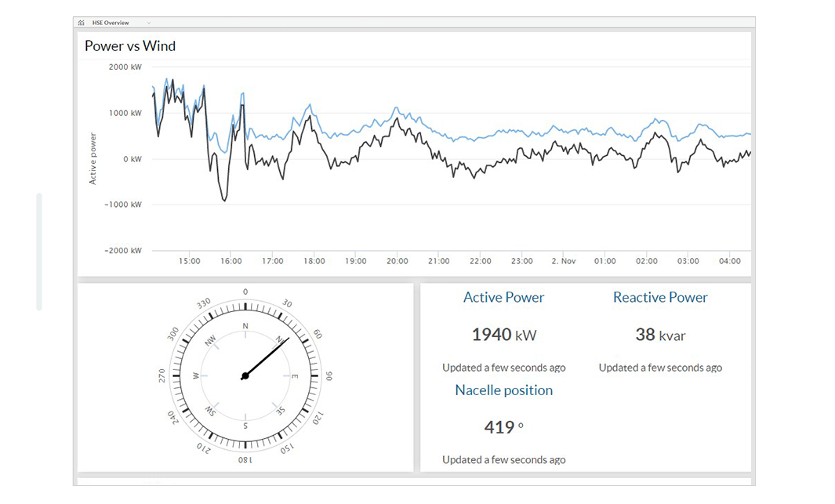Click the 15:00 time axis label
The height and width of the screenshot is (504, 835).
[190, 261]
